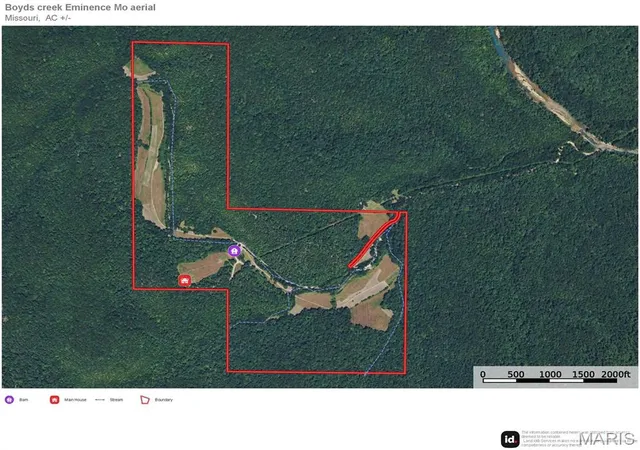The height and width of the screenshot is (450, 640).
Task: Select the red Main House legend icon
Action: (x=55, y=400)
